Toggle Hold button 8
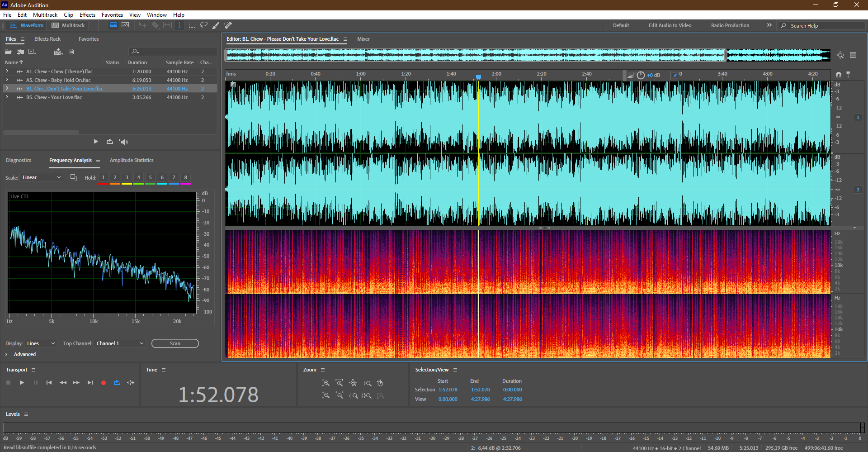This screenshot has height=452, width=868. pos(185,177)
